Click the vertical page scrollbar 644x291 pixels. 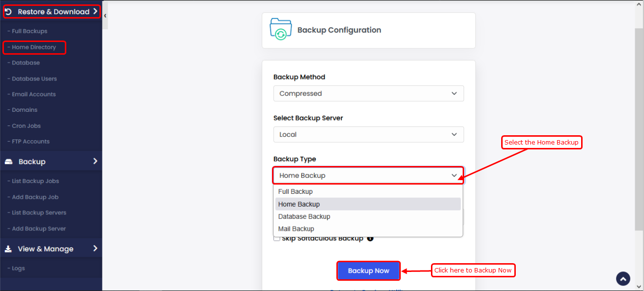point(640,130)
